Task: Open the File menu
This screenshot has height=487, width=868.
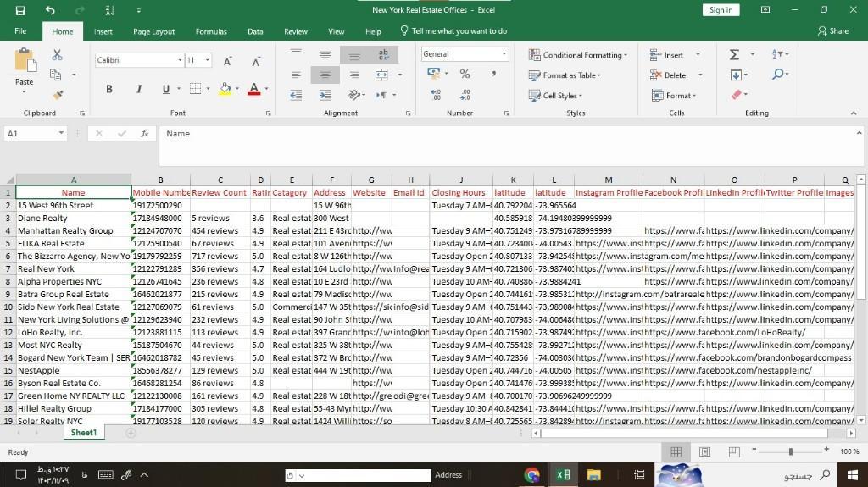Action: (20, 31)
